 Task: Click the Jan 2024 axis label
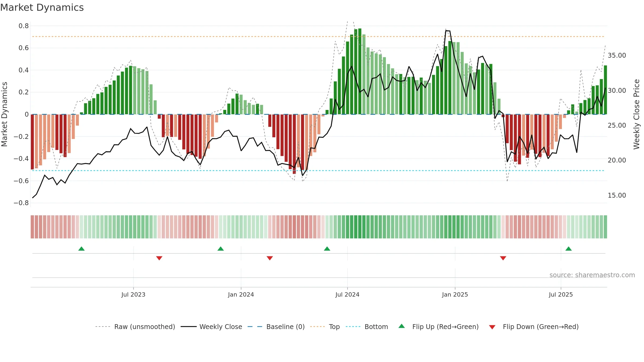coord(241,294)
